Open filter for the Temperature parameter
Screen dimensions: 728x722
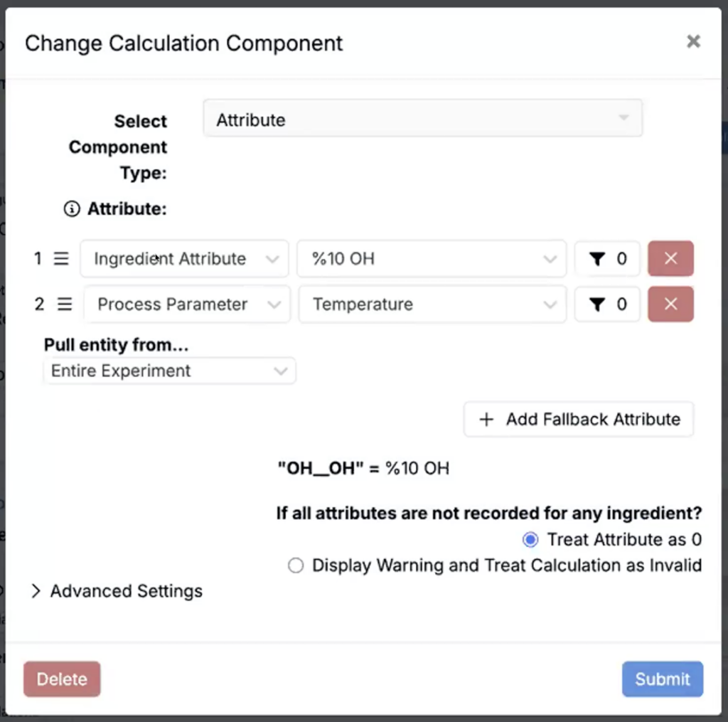point(607,304)
